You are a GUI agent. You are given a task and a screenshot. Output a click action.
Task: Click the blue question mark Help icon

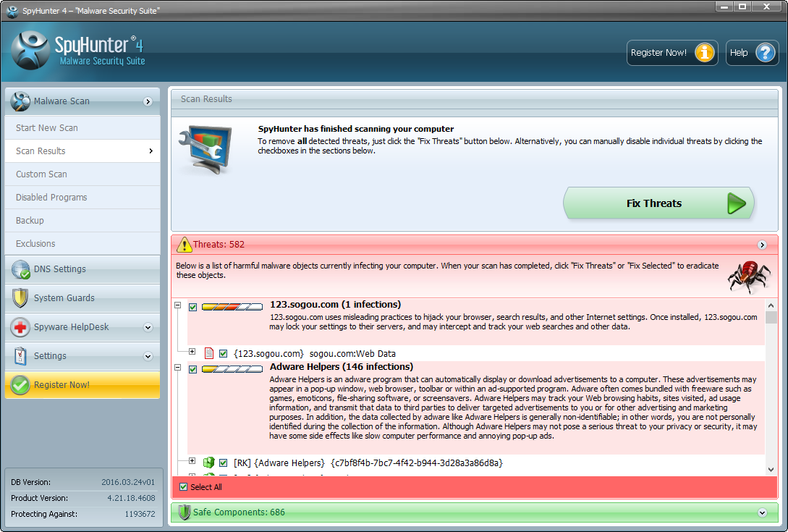point(766,52)
